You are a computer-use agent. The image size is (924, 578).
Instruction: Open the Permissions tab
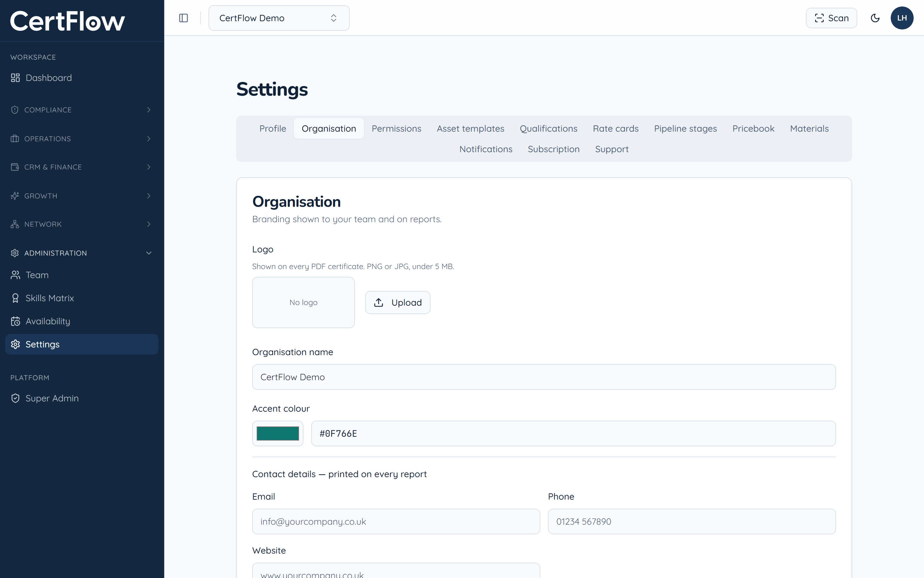pyautogui.click(x=396, y=128)
